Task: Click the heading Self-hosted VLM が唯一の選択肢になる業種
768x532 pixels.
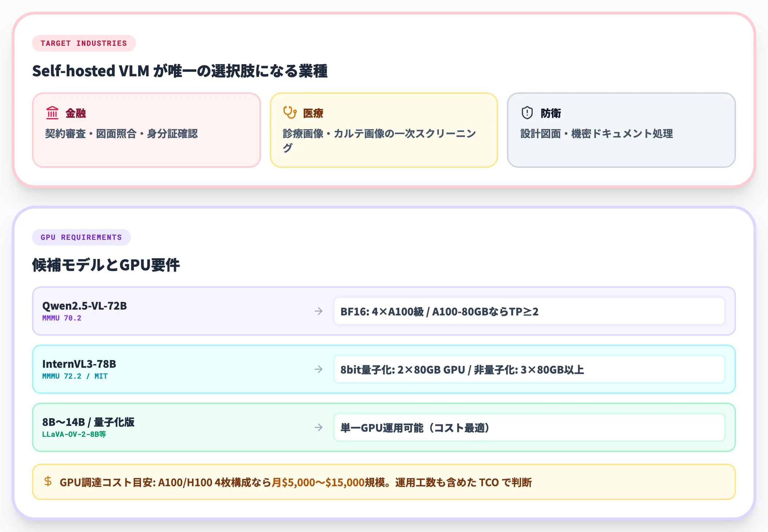Action: pos(180,71)
